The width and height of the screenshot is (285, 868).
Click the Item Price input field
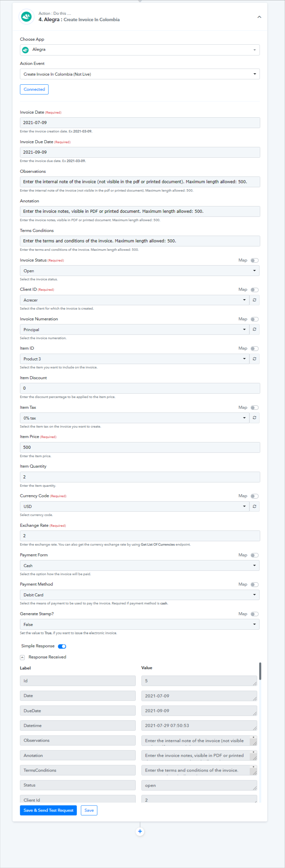click(140, 447)
